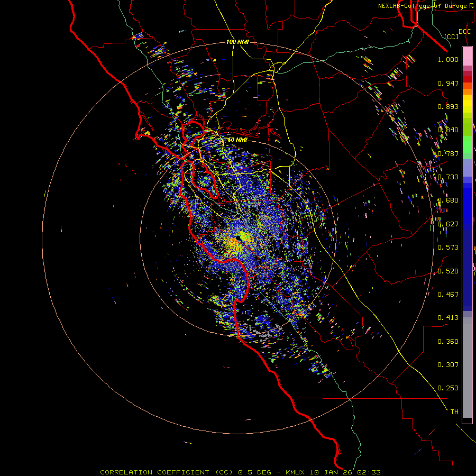This screenshot has width=476, height=476.
Task: Click the 0.893 color scale label
Action: (448, 106)
